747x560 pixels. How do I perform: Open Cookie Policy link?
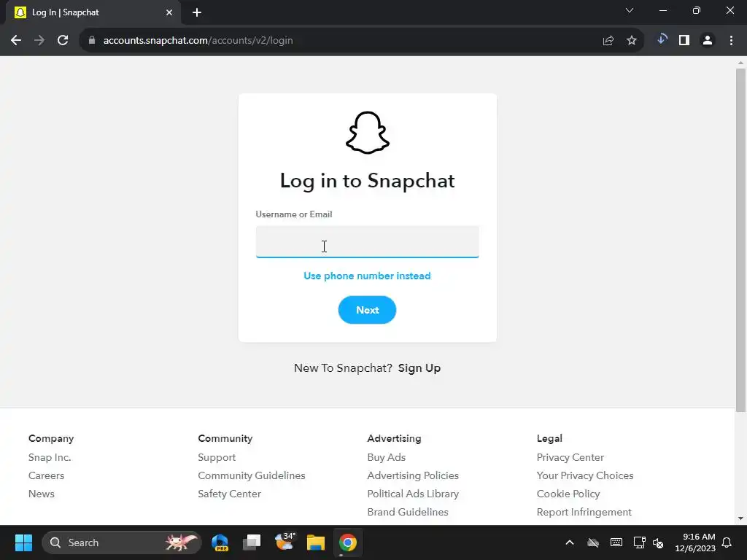point(568,494)
